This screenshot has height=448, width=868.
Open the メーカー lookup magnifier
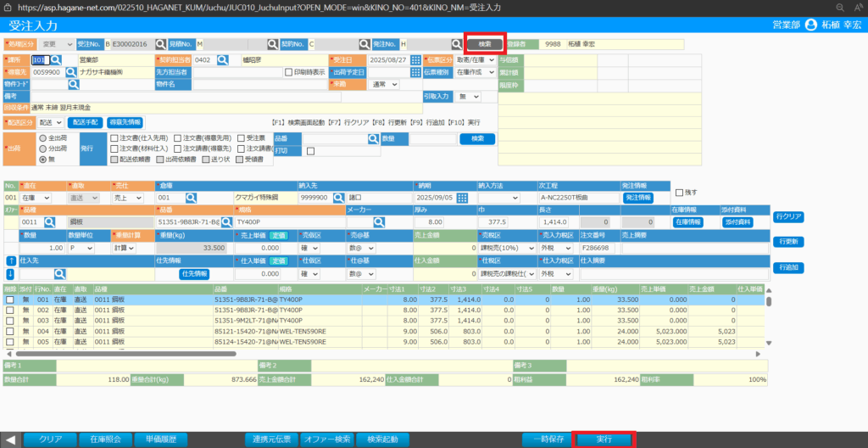[379, 222]
